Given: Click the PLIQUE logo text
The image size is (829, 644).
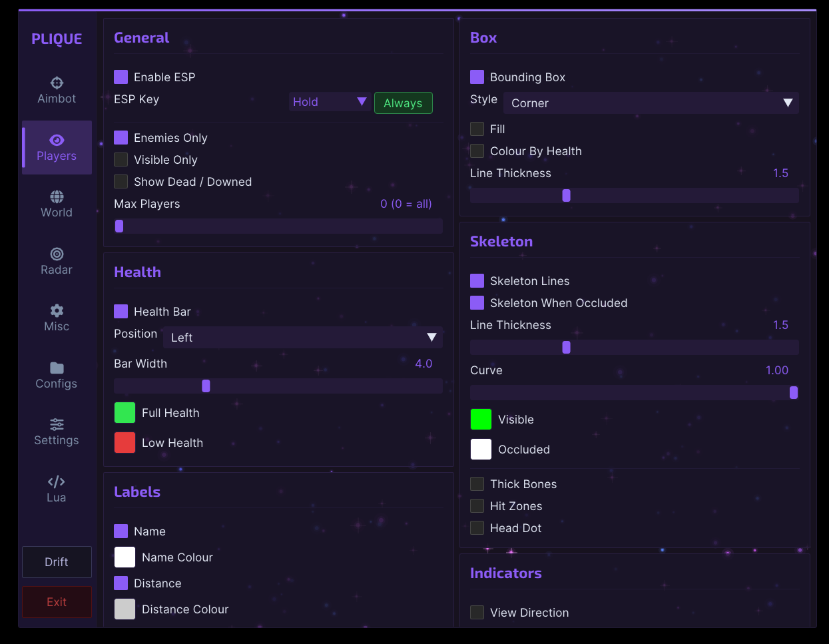Looking at the screenshot, I should (57, 39).
